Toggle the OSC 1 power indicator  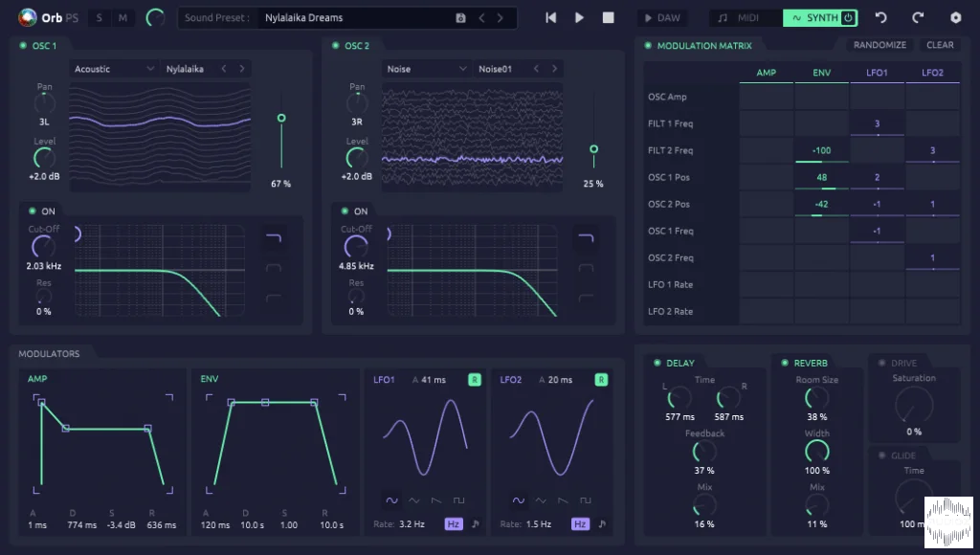click(23, 46)
